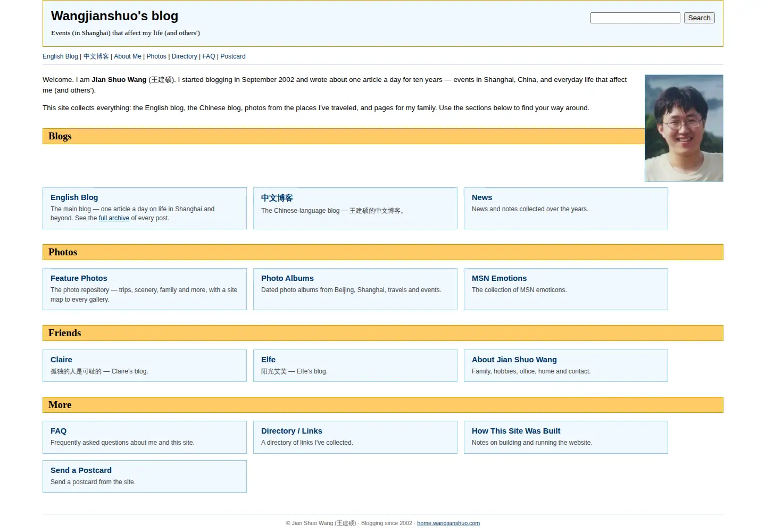
Task: Open the Elfe card heading
Action: (x=268, y=360)
